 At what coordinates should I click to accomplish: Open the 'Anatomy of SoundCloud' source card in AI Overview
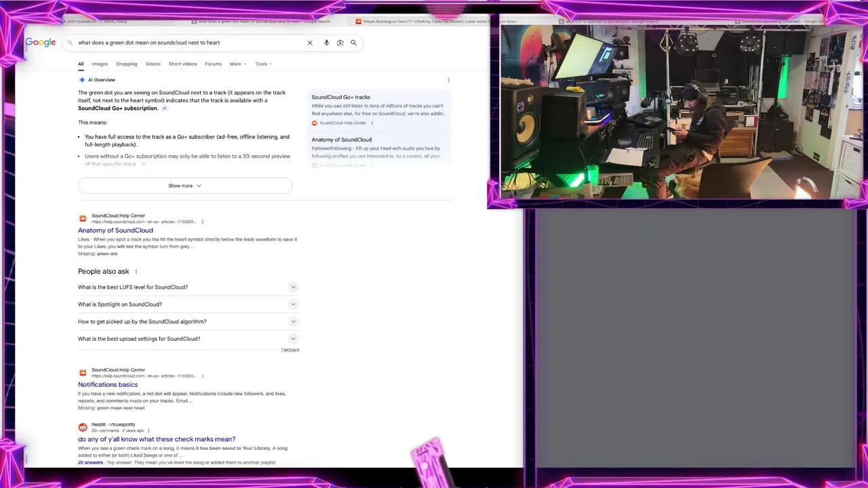click(378, 150)
